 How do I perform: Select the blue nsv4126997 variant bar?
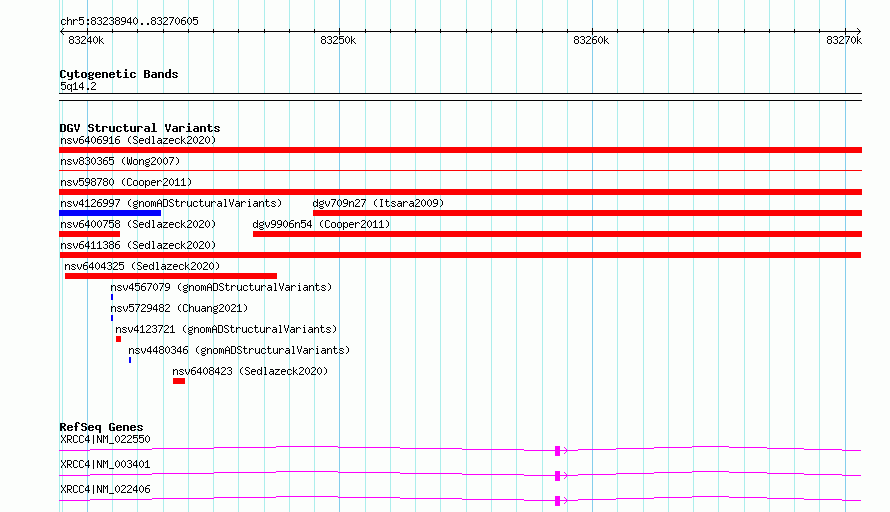tap(110, 213)
